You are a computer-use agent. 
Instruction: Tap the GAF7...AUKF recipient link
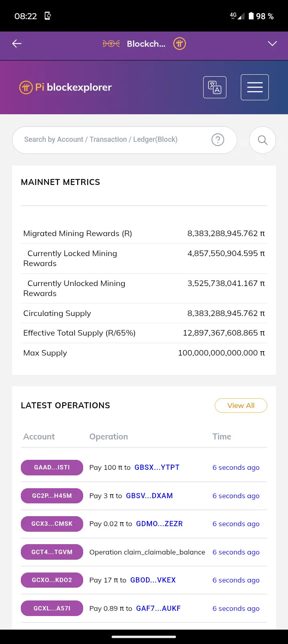click(x=158, y=608)
